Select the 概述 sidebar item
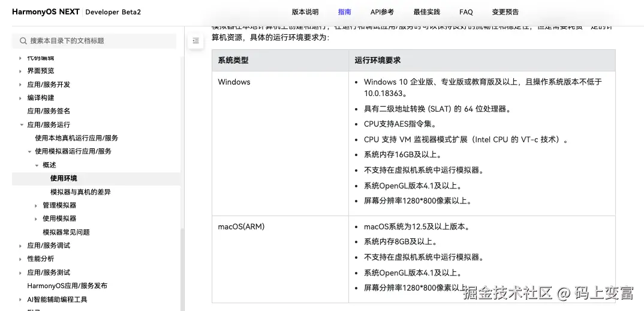 pyautogui.click(x=49, y=165)
